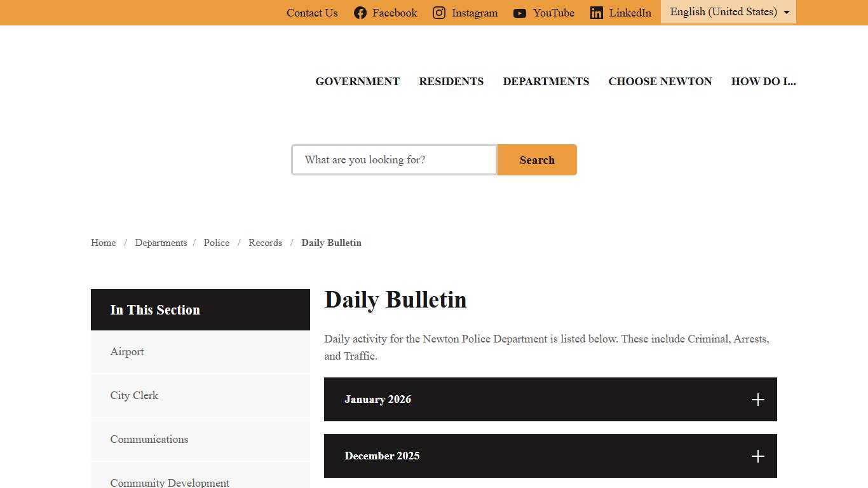The image size is (868, 488).
Task: Open the How Do I... menu
Action: (763, 81)
